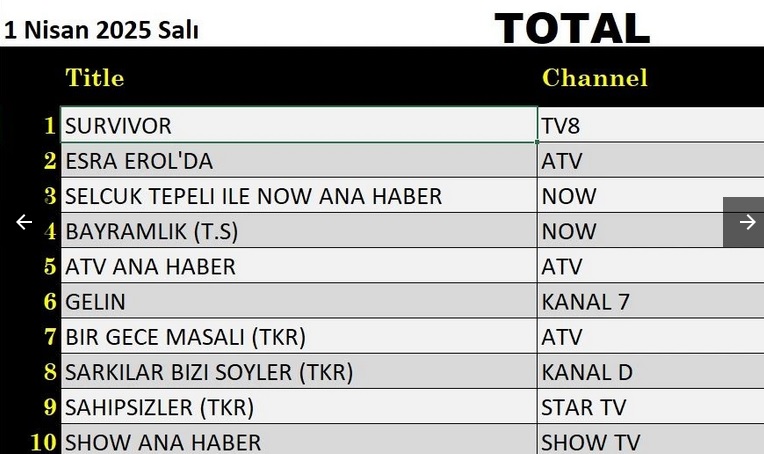
Task: Select the SAHIPSIZLER (TKR) title cell
Action: pyautogui.click(x=299, y=406)
